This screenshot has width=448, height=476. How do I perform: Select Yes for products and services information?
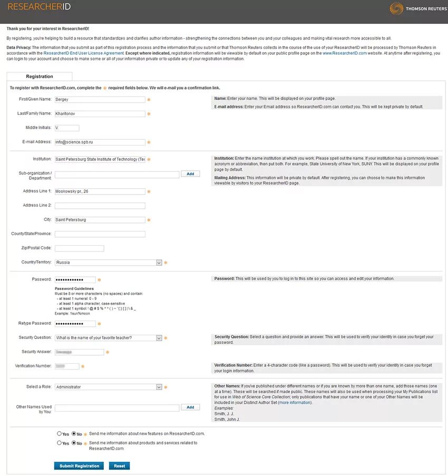pos(59,443)
